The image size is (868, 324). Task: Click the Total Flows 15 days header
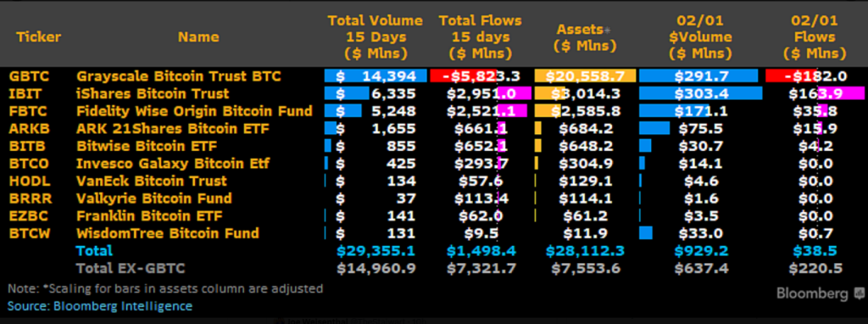click(x=480, y=37)
